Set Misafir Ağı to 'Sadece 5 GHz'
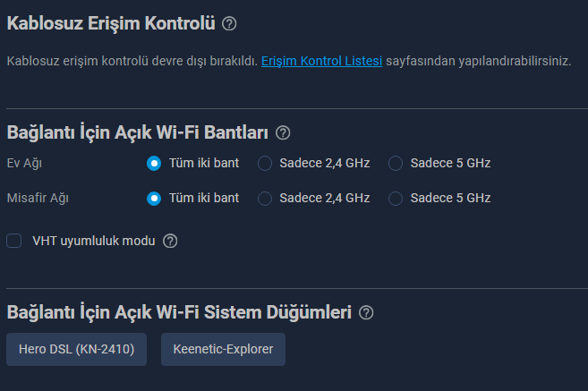This screenshot has height=391, width=588. tap(396, 199)
